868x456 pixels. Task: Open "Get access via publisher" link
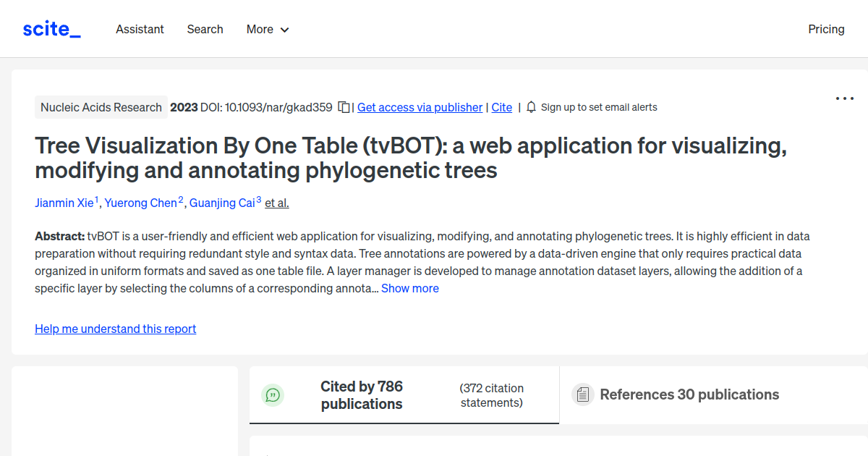pos(420,107)
